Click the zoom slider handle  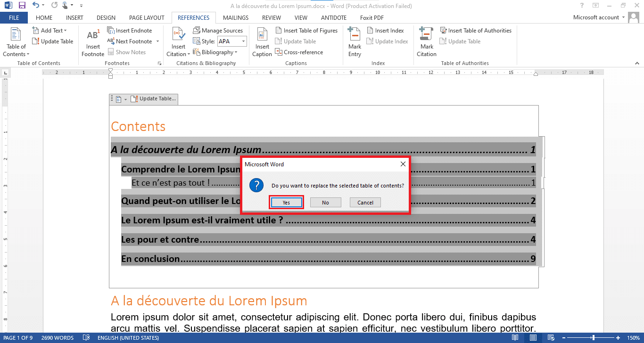point(593,338)
